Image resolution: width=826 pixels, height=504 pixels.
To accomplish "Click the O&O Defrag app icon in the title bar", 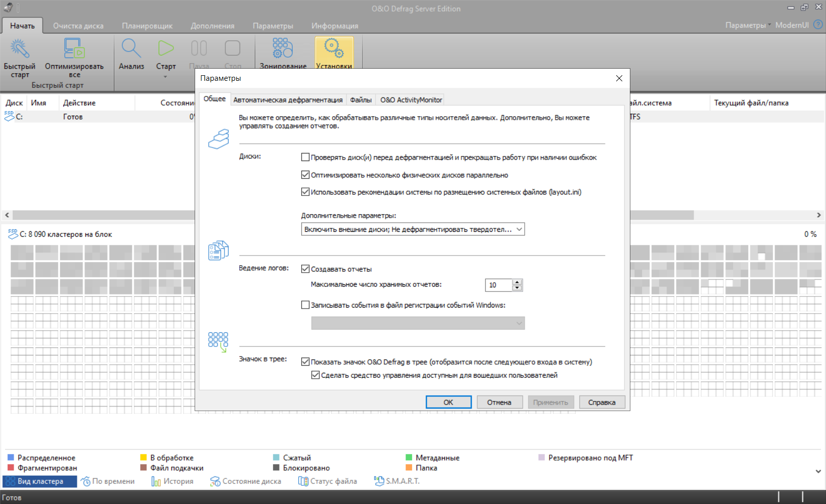I will tap(9, 8).
